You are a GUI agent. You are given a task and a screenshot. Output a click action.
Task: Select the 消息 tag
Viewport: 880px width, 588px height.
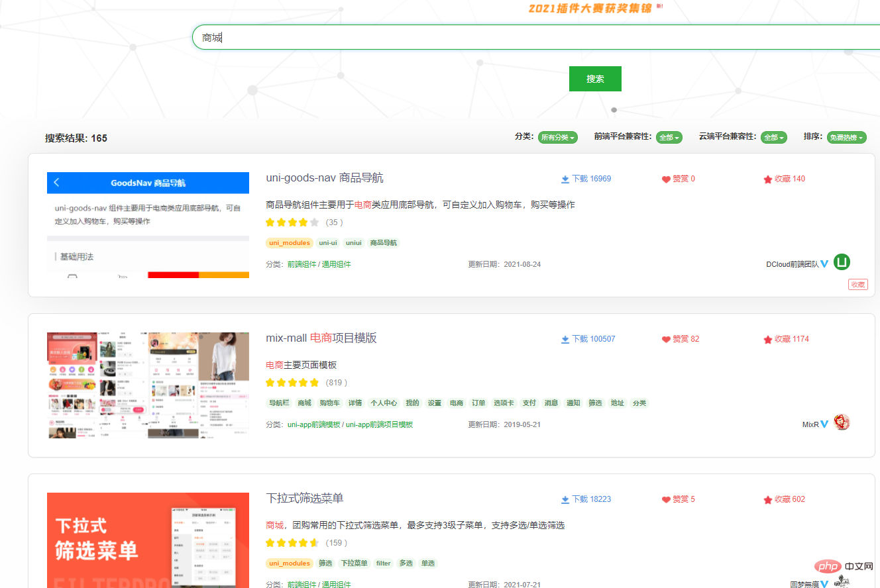pyautogui.click(x=551, y=403)
